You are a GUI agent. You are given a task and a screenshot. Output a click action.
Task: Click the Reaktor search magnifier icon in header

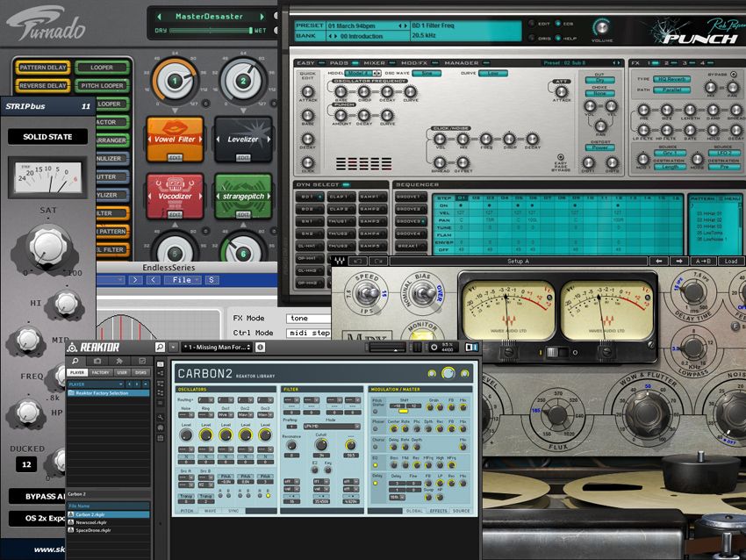click(160, 348)
